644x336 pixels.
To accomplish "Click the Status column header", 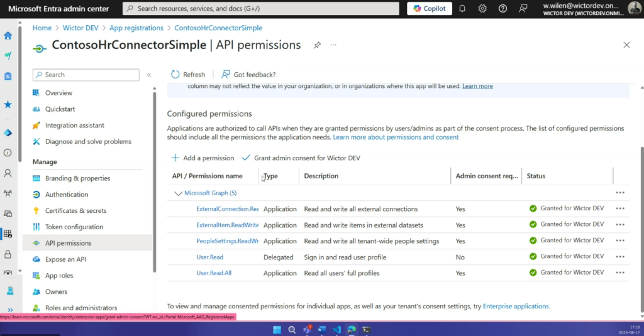I will tap(536, 176).
